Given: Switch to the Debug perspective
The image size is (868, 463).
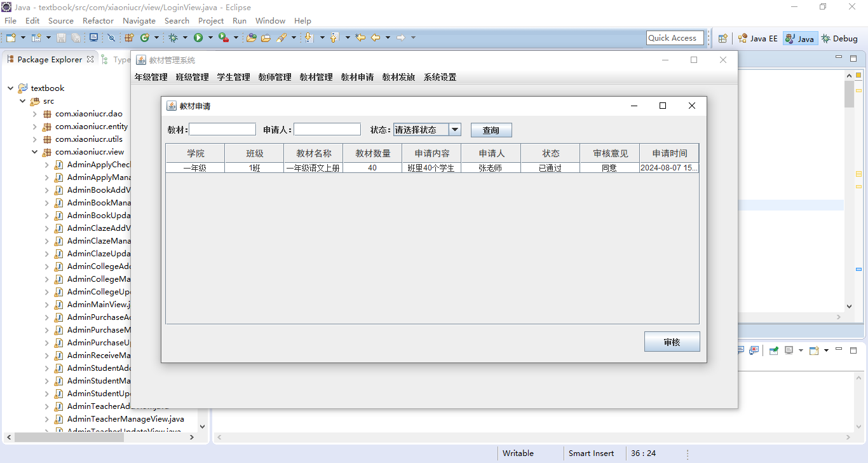Looking at the screenshot, I should click(x=839, y=38).
